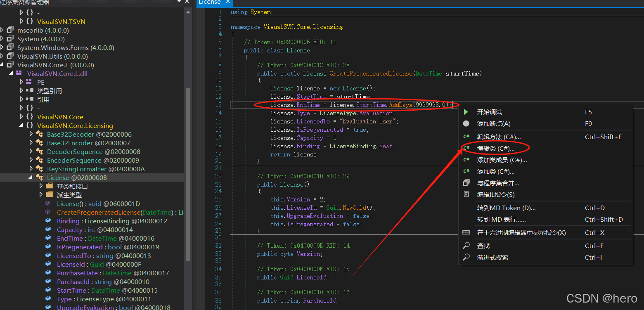This screenshot has width=644, height=310.
Task: Click the hex editor icon in context menu
Action: coord(466,232)
